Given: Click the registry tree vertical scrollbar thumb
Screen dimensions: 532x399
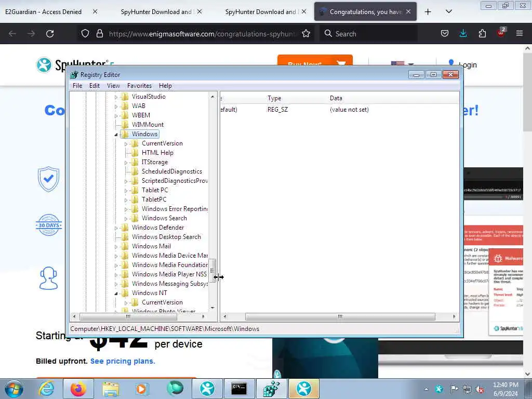Looking at the screenshot, I should click(x=212, y=270).
